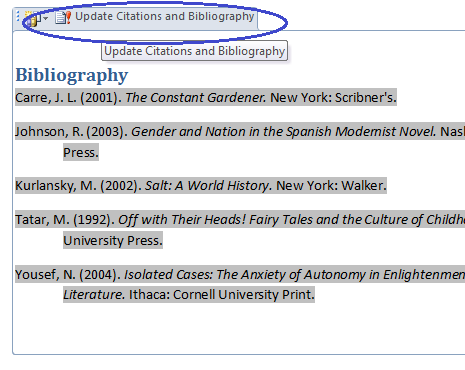
Task: Click the blue Bibliography heading
Action: tap(72, 75)
